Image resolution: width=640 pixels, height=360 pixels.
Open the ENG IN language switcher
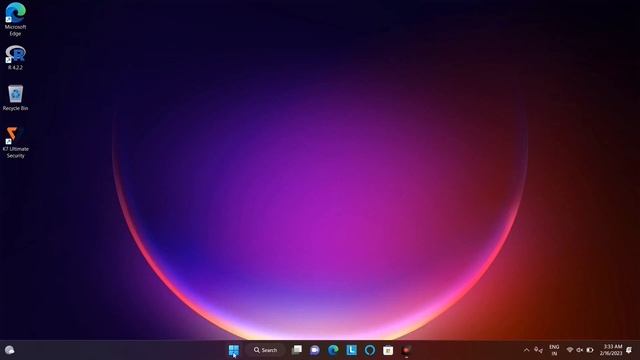[554, 350]
